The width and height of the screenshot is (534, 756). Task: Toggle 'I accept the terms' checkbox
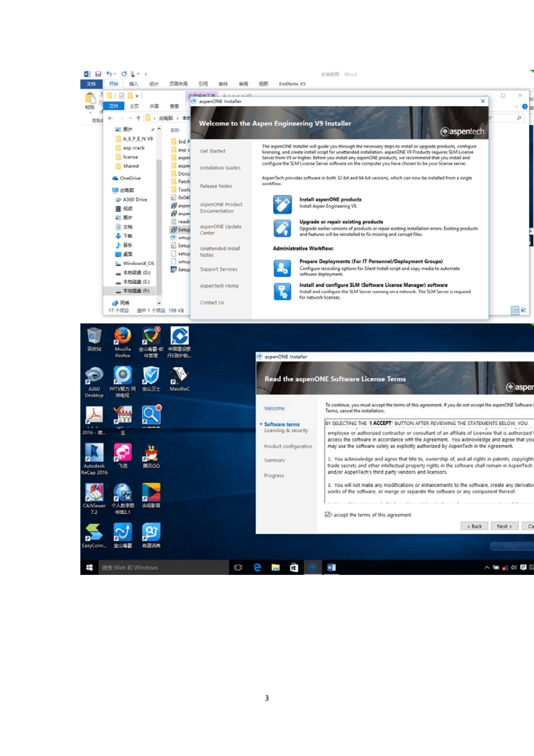[x=328, y=515]
